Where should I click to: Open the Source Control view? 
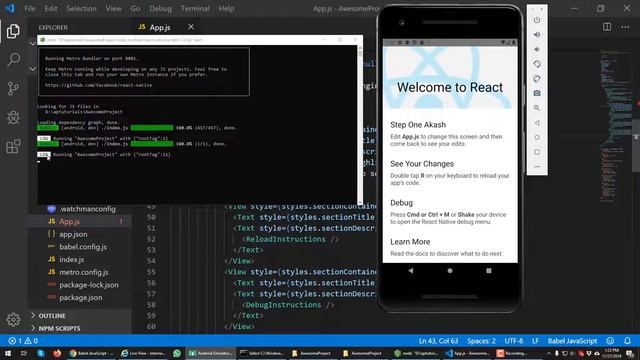[x=13, y=89]
